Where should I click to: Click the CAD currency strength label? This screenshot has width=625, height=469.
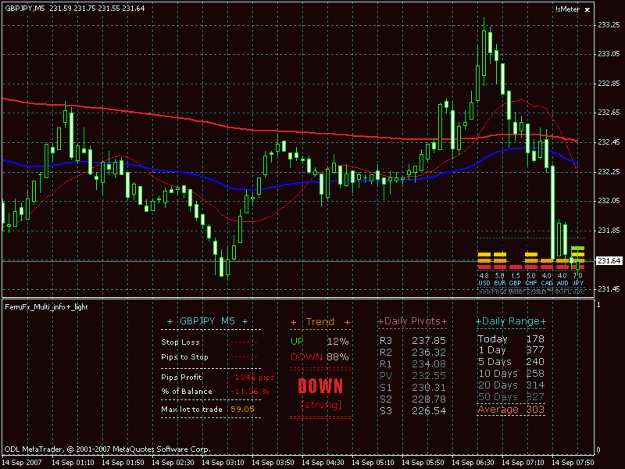pyautogui.click(x=546, y=283)
